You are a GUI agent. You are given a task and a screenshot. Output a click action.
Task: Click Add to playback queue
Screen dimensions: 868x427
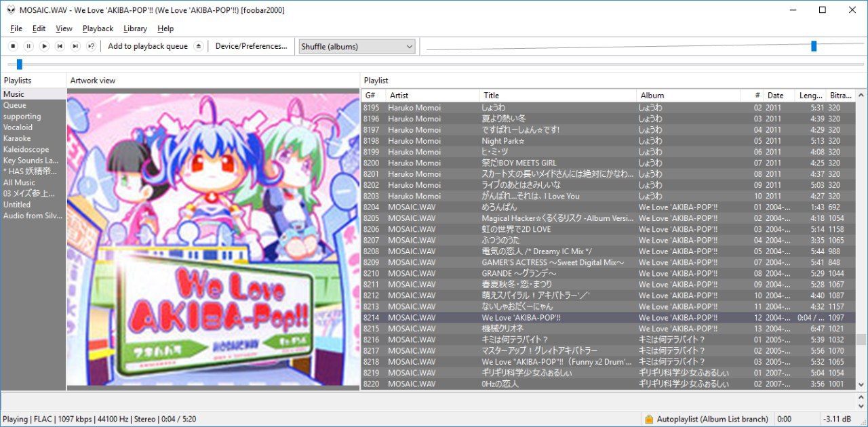[148, 46]
